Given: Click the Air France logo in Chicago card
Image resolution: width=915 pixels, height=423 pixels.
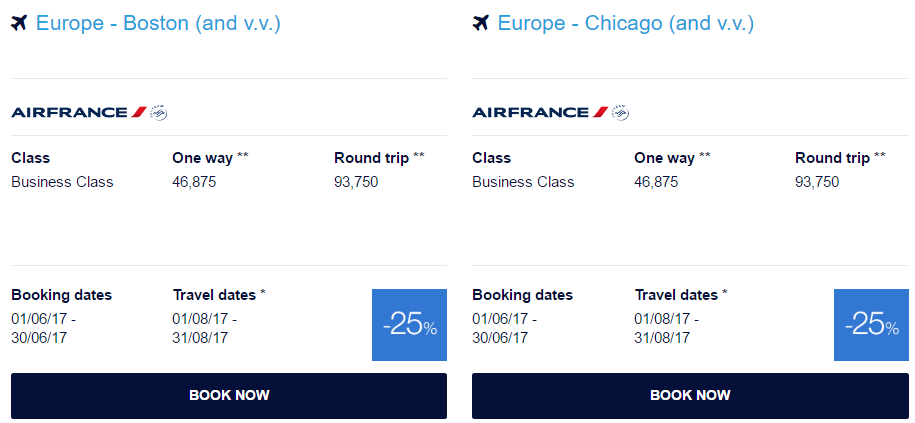Looking at the screenshot, I should click(540, 112).
